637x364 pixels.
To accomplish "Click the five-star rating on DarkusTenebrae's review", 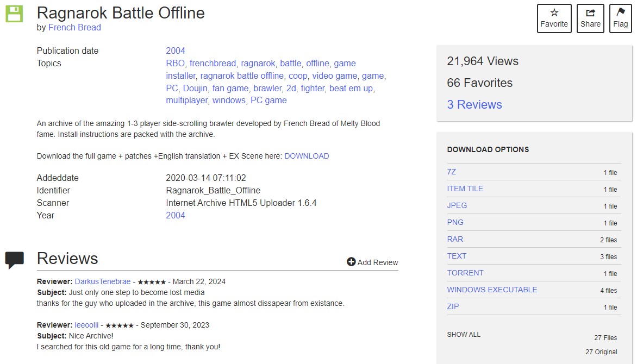I will [x=152, y=282].
